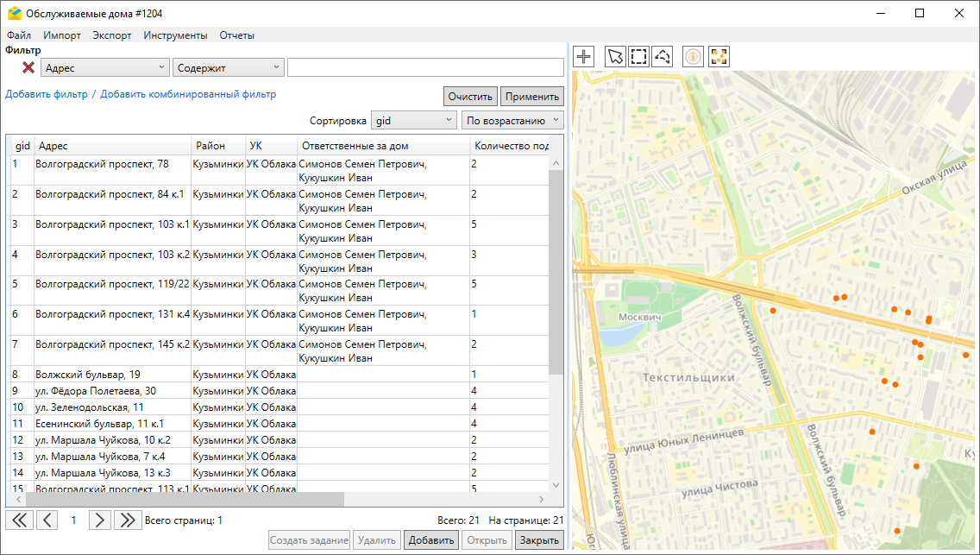Open the 'Адрес' filter field dropdown
The width and height of the screenshot is (980, 555).
105,67
